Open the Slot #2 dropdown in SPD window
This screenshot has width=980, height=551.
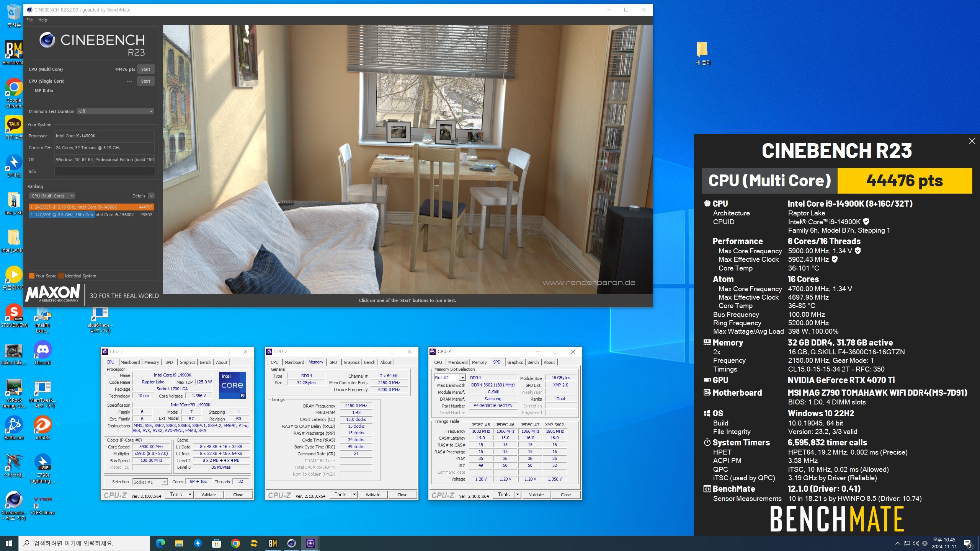click(x=450, y=378)
